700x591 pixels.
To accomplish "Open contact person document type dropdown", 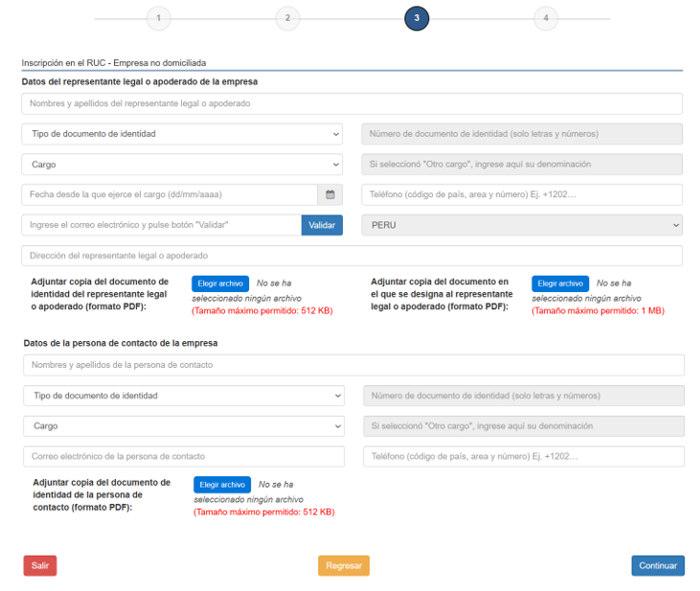I will (x=183, y=396).
